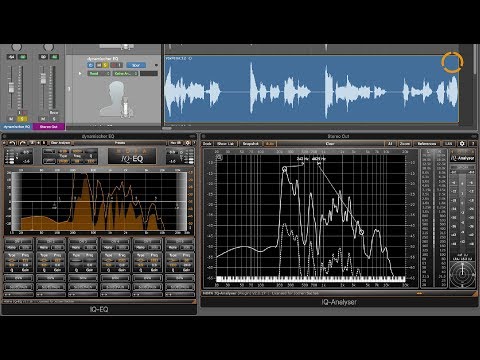Click Dock in the IQ-Analyser toolbar
Screen dimensions: 480x360
[207, 144]
